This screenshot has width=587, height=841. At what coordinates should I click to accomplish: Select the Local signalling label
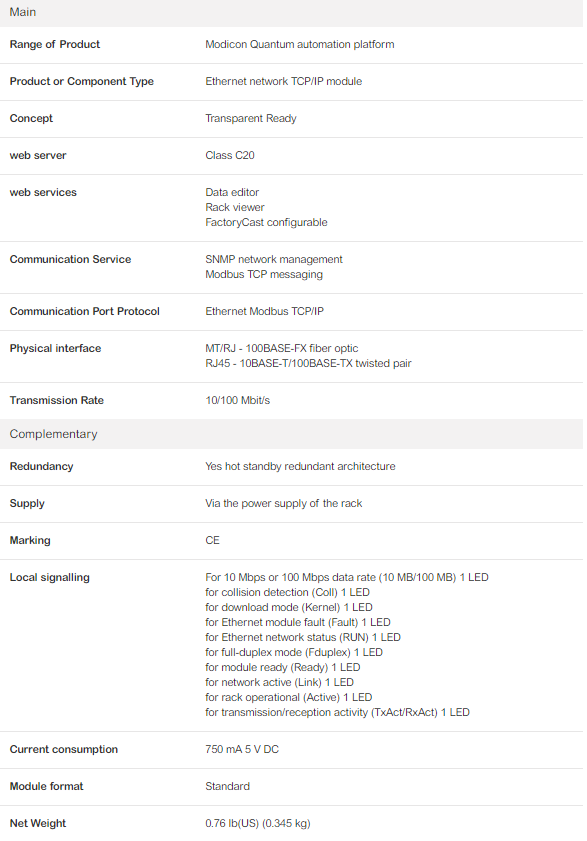click(49, 578)
